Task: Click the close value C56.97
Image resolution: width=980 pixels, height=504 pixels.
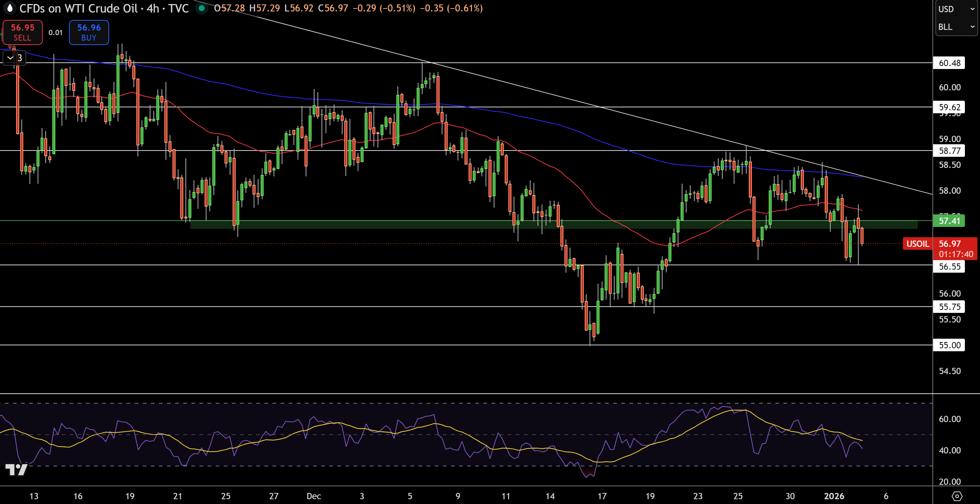Action: [333, 8]
